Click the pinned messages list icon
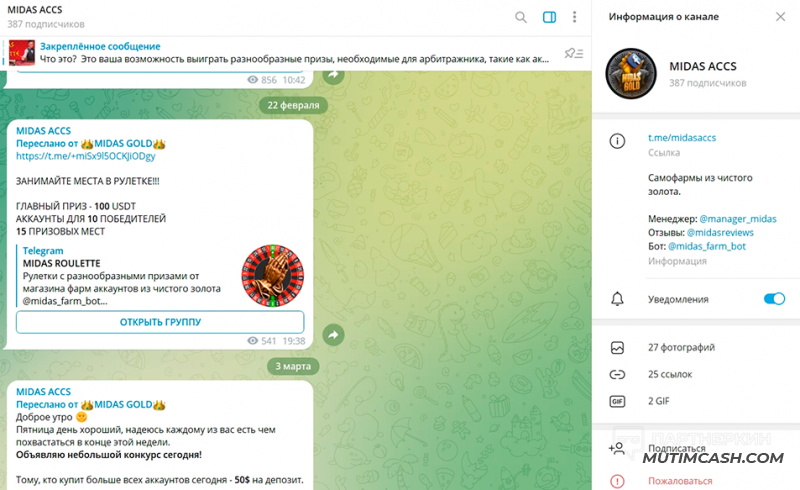 [574, 53]
